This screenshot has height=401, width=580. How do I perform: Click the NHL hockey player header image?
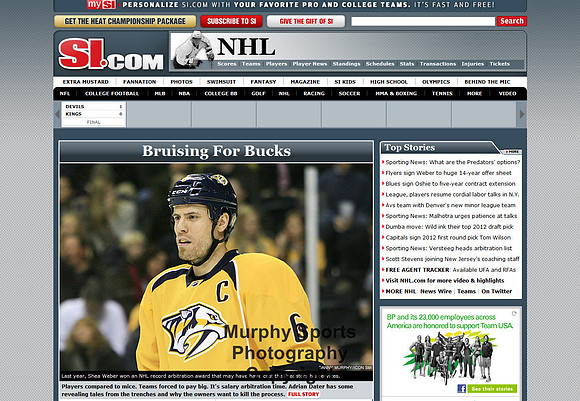(193, 51)
